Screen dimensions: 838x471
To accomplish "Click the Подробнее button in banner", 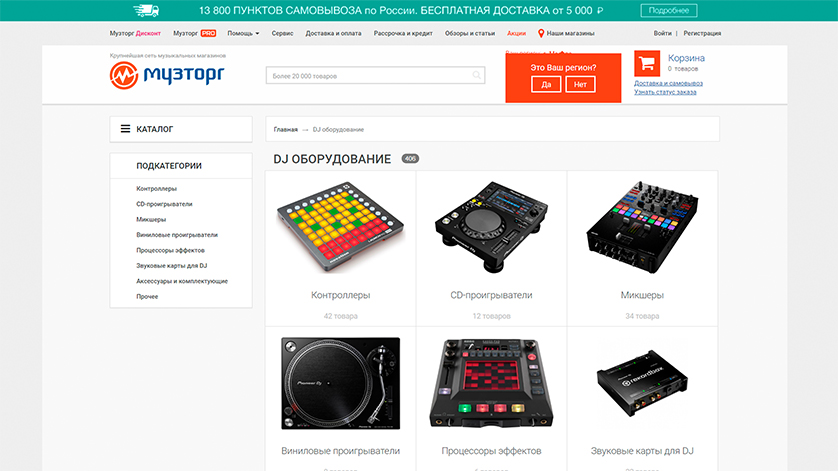I will pyautogui.click(x=669, y=10).
